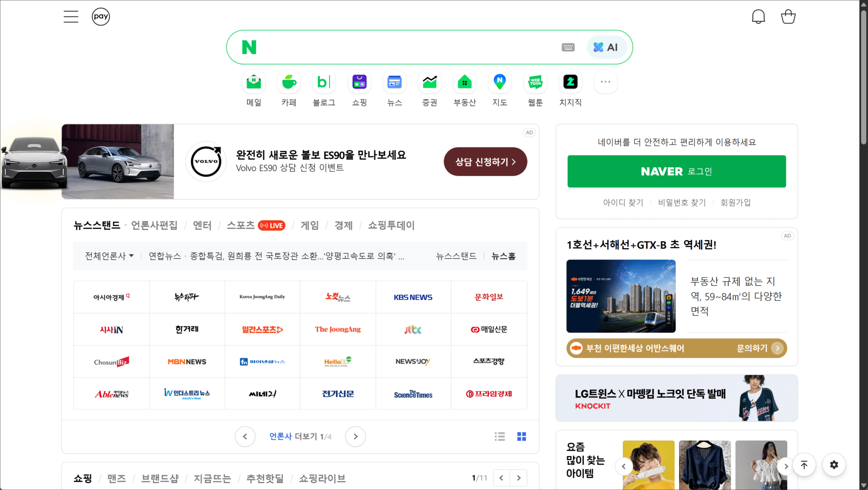Image resolution: width=868 pixels, height=490 pixels.
Task: Open the jtbc publisher logo
Action: pyautogui.click(x=413, y=329)
